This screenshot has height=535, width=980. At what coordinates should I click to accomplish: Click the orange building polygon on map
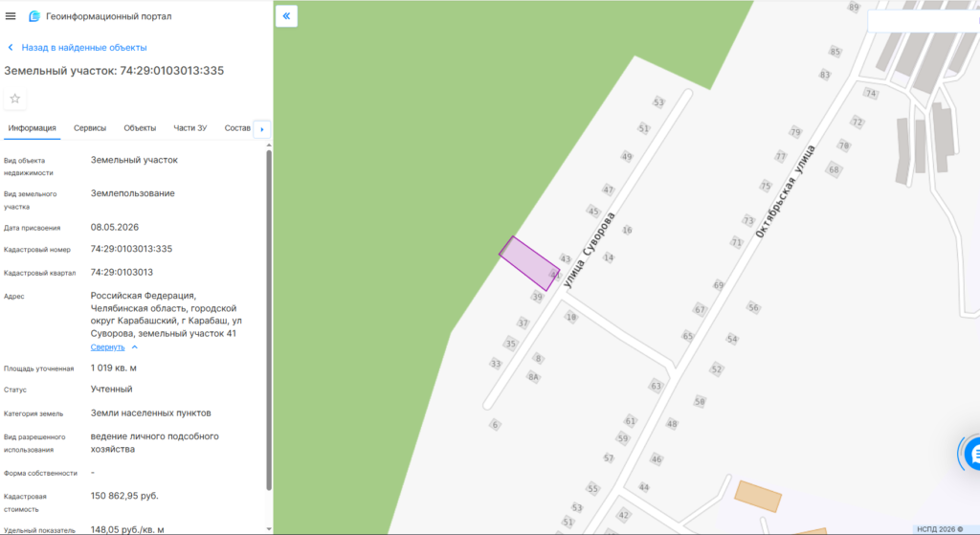[758, 497]
